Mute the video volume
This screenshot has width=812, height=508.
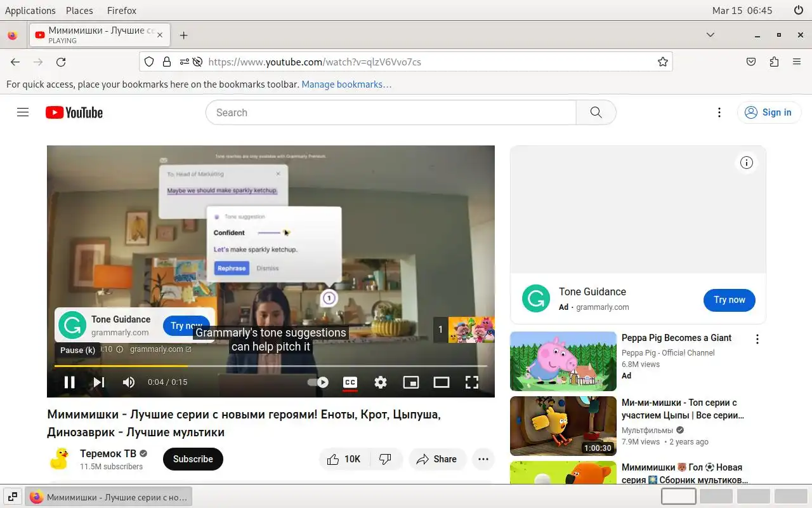[x=129, y=382]
